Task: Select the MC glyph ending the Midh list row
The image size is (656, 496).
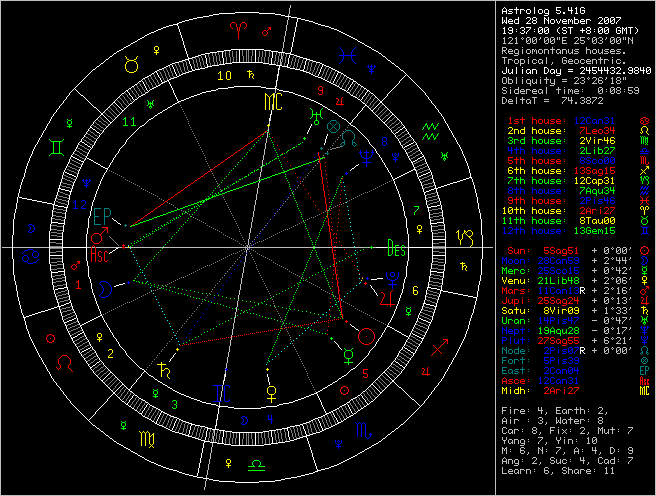Action: pyautogui.click(x=644, y=391)
